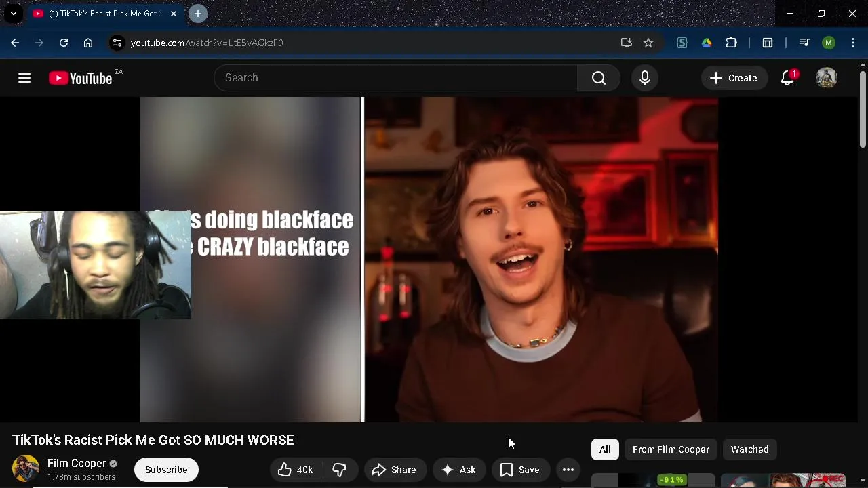Close the TikTok's Racist Pick Me tab
The height and width of the screenshot is (488, 868).
(x=174, y=14)
